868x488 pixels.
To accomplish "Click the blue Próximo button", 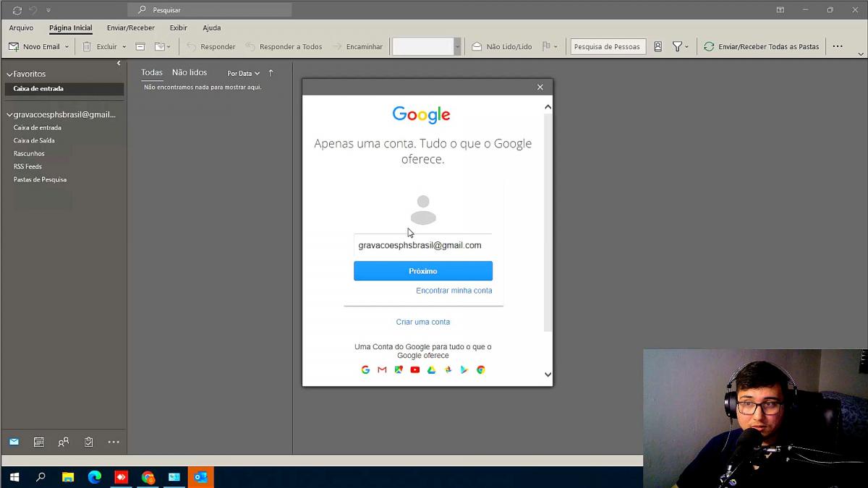I will tap(423, 271).
